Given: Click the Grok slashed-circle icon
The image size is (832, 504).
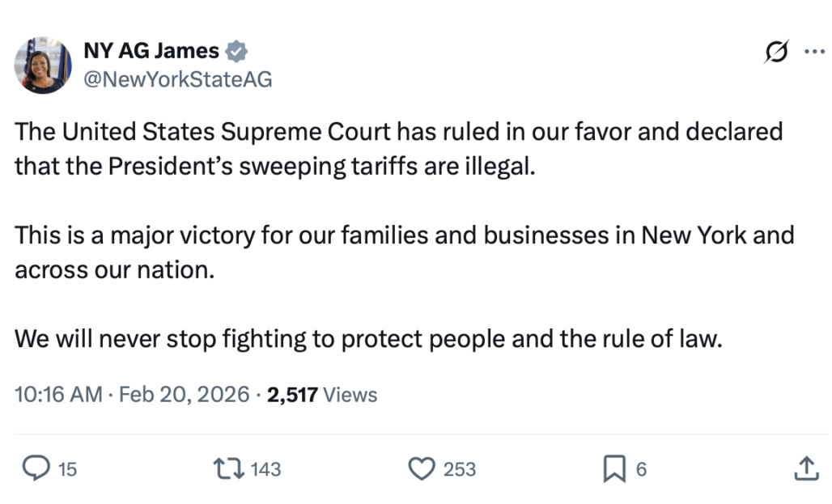Looking at the screenshot, I should (776, 52).
